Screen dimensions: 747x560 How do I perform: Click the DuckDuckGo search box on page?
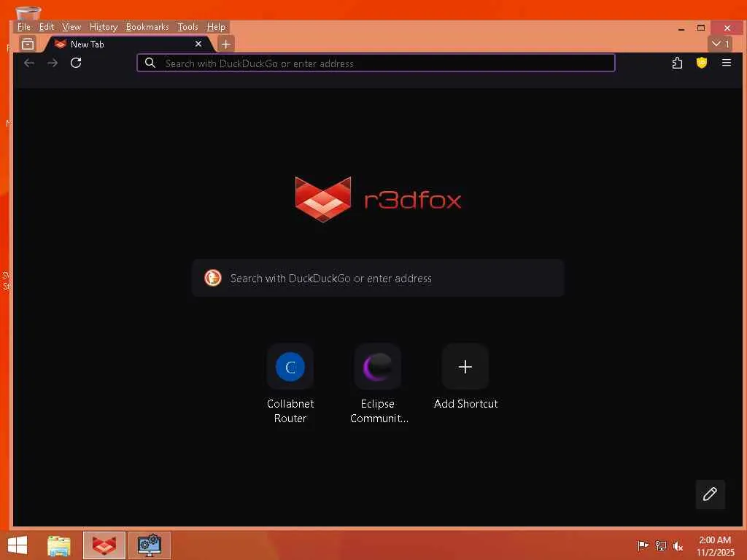pyautogui.click(x=379, y=278)
